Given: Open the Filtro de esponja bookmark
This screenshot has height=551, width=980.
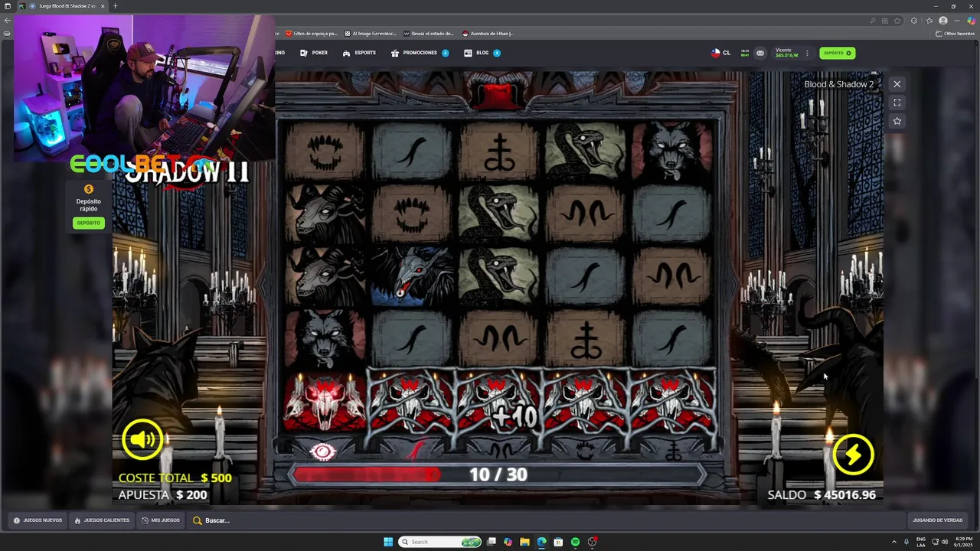Looking at the screenshot, I should click(x=311, y=34).
